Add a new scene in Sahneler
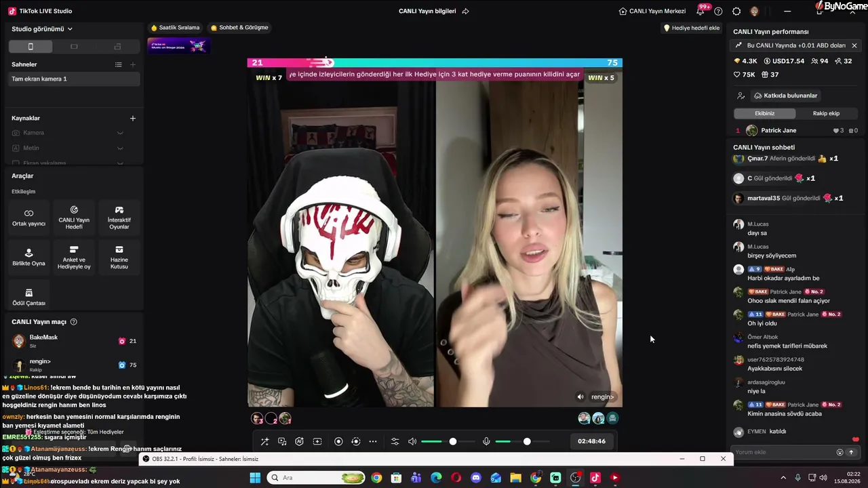This screenshot has width=868, height=488. pyautogui.click(x=133, y=64)
